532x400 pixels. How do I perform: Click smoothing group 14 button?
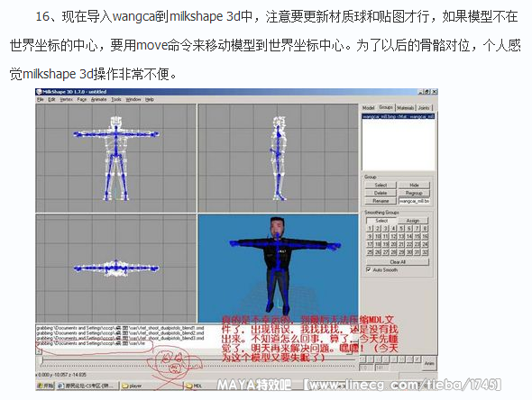click(409, 236)
